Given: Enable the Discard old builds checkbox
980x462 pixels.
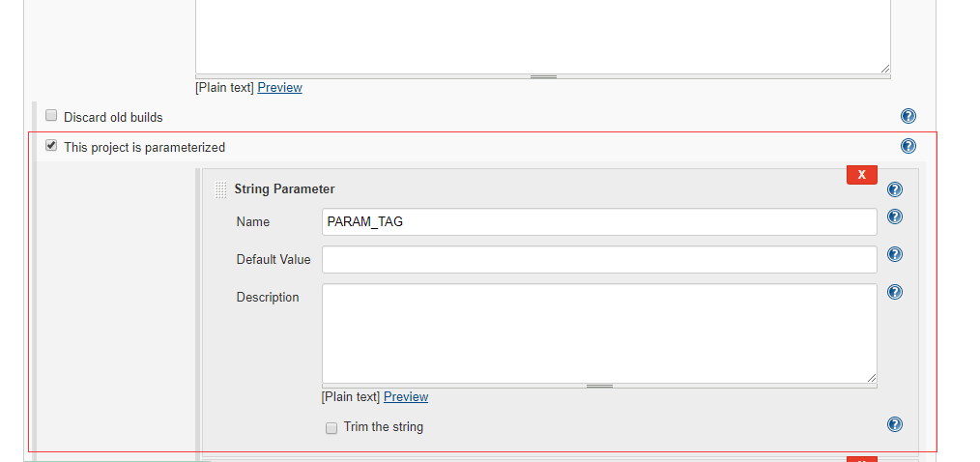Looking at the screenshot, I should tap(52, 116).
